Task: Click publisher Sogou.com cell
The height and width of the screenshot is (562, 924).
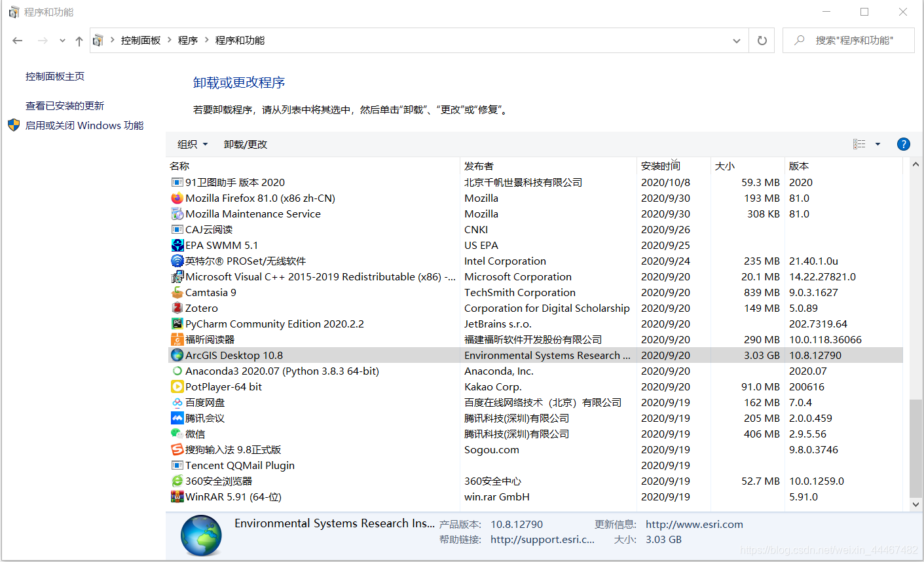Action: pos(492,449)
